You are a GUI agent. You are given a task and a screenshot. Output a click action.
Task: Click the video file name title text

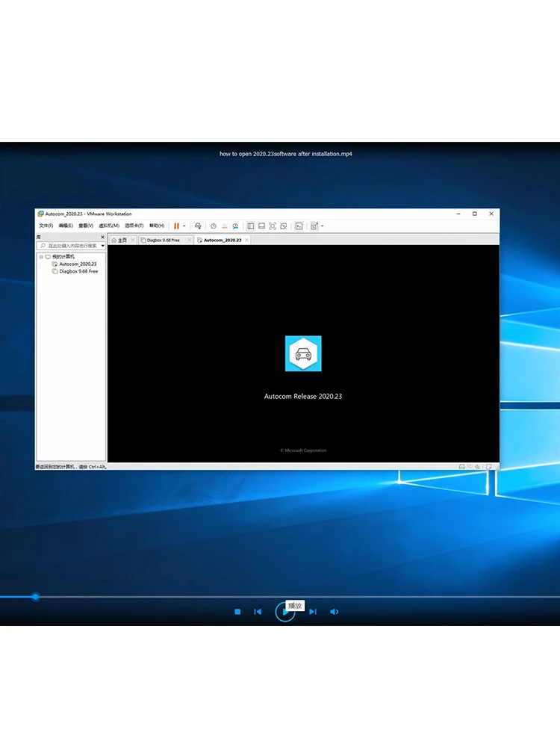286,154
